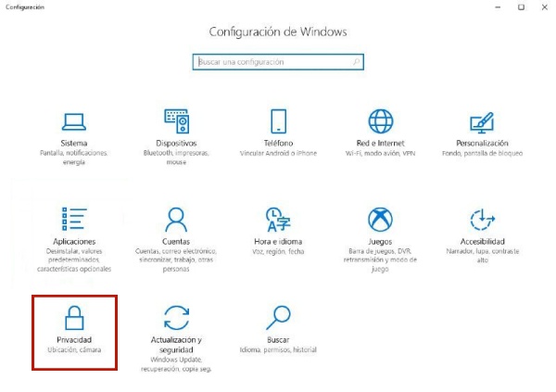Viewport: 556px width, 392px height.
Task: Click 'Bluetooth, impresoras, mouse' description
Action: [176, 158]
